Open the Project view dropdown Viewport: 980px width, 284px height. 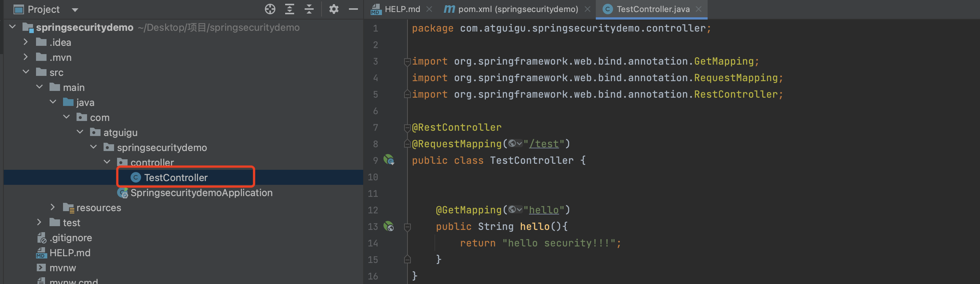[x=75, y=10]
